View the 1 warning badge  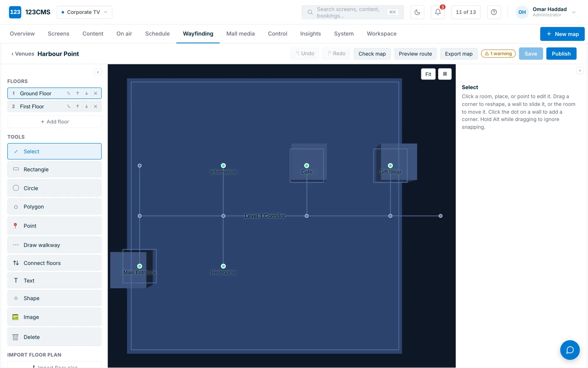(x=498, y=54)
